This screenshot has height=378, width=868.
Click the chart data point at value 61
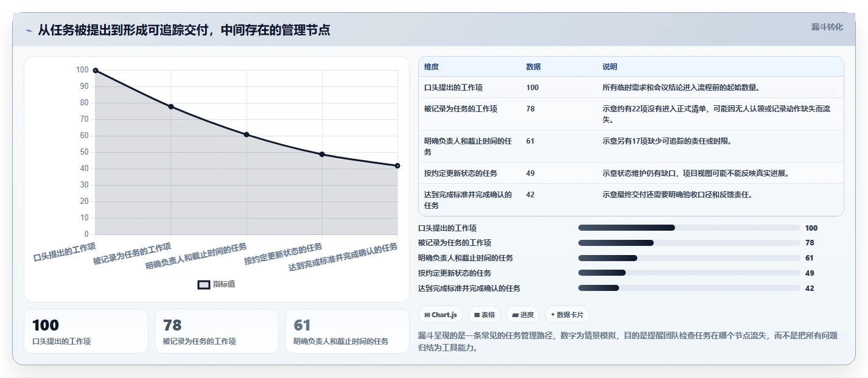tap(247, 135)
